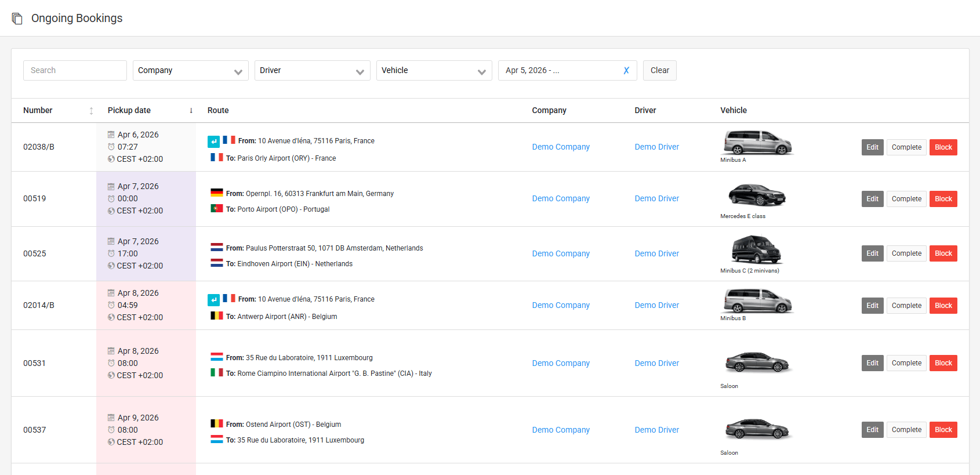Click the German flag on booking 00519
The height and width of the screenshot is (475, 980).
[x=217, y=193]
